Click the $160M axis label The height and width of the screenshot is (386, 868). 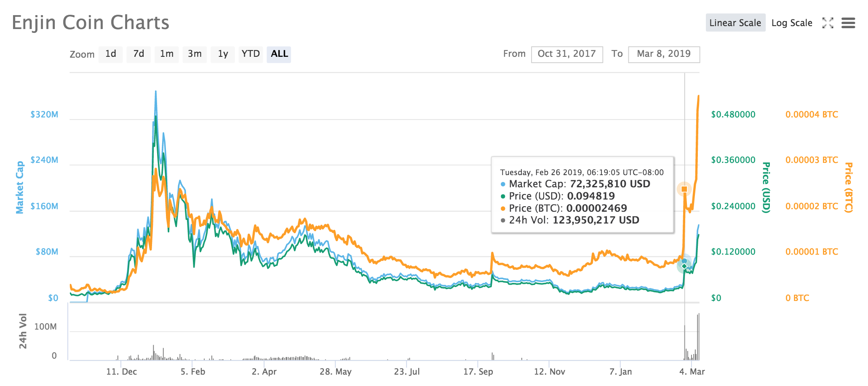44,206
